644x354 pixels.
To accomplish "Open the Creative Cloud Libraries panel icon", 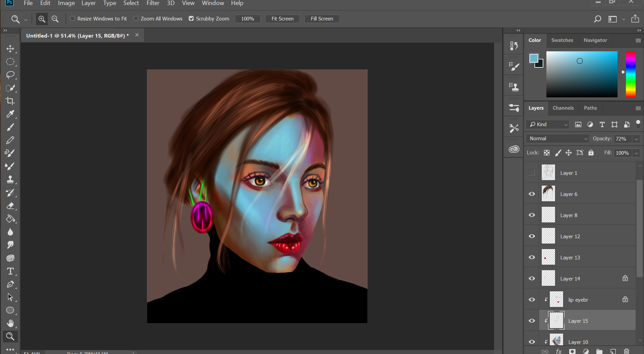I will 514,149.
